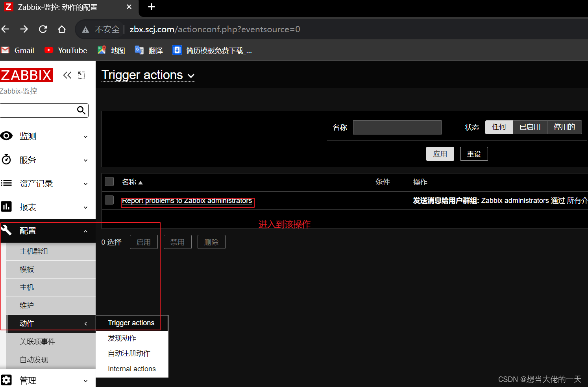This screenshot has width=588, height=387.
Task: Click the 资产记录 list icon
Action: (6, 183)
